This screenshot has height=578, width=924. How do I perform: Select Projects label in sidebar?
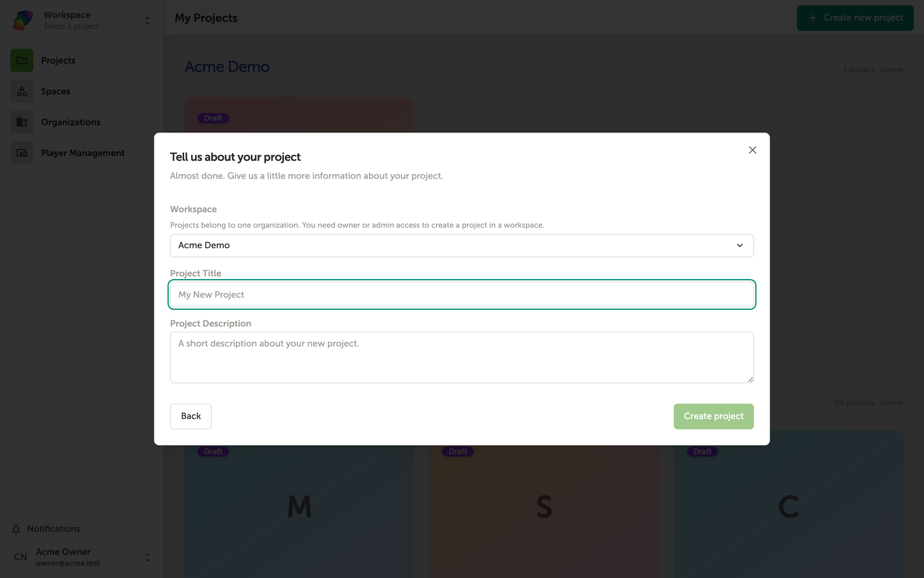pyautogui.click(x=58, y=60)
